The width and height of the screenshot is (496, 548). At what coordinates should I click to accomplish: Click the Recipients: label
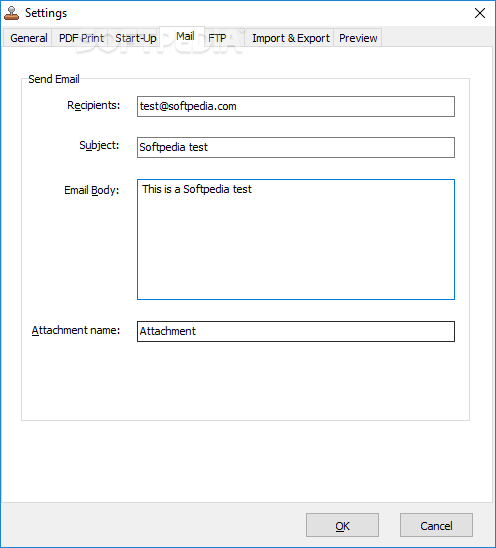coord(94,105)
